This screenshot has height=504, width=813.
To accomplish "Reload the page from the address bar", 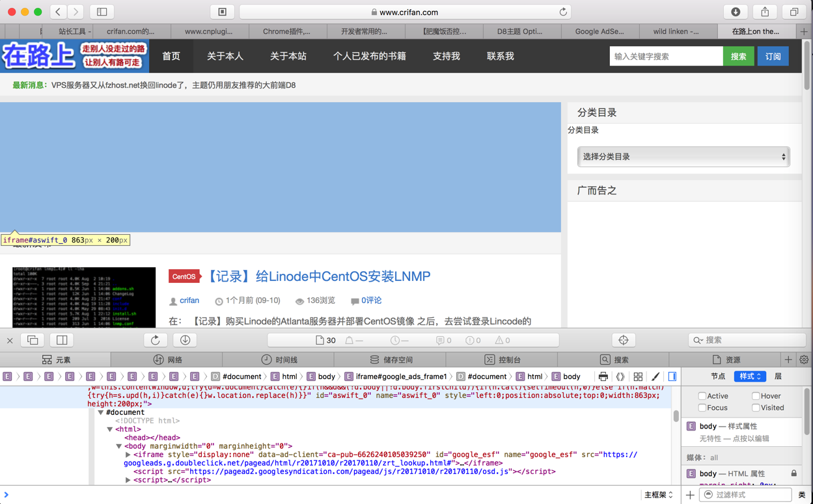I will (563, 12).
